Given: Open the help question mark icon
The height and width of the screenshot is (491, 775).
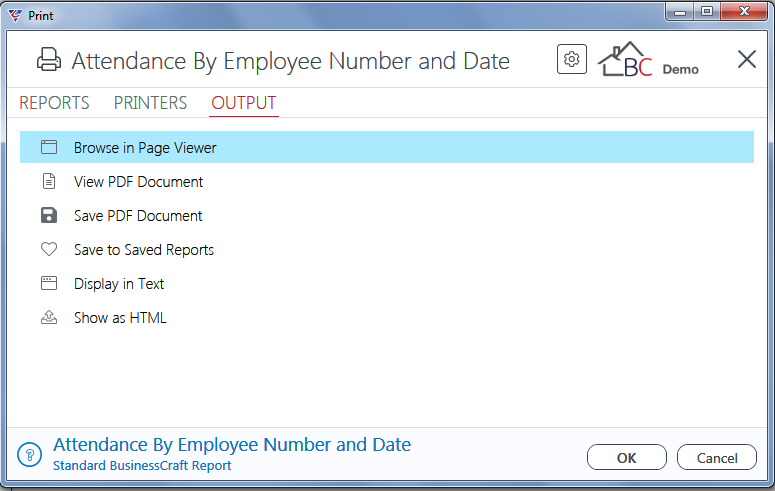Looking at the screenshot, I should (30, 454).
